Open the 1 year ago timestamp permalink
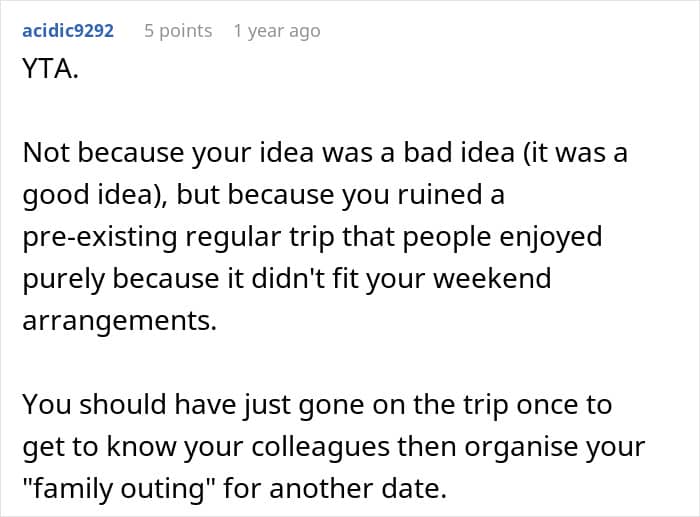The image size is (700, 517). [x=277, y=31]
